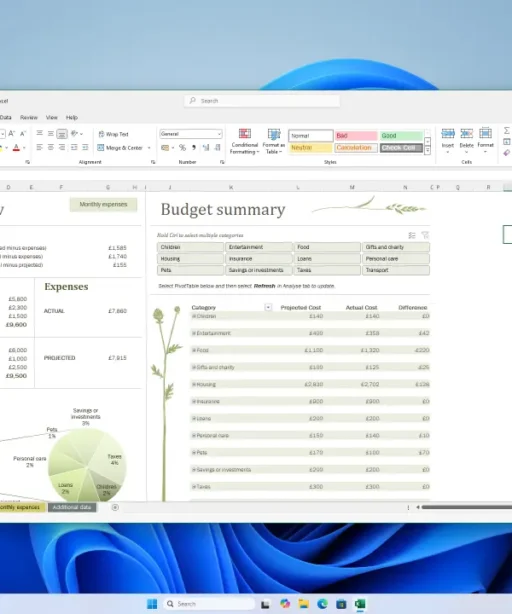Viewport: 512px width, 614px height.
Task: Click the AutoSum sigma icon
Action: [507, 130]
